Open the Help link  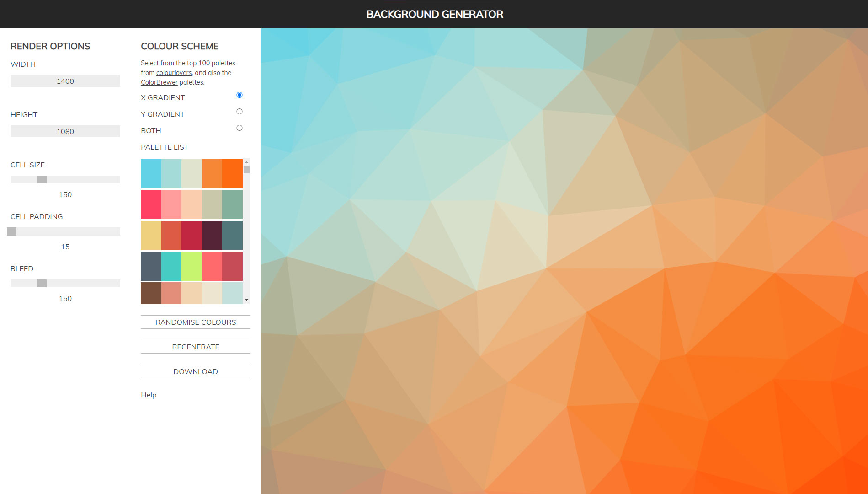(148, 395)
